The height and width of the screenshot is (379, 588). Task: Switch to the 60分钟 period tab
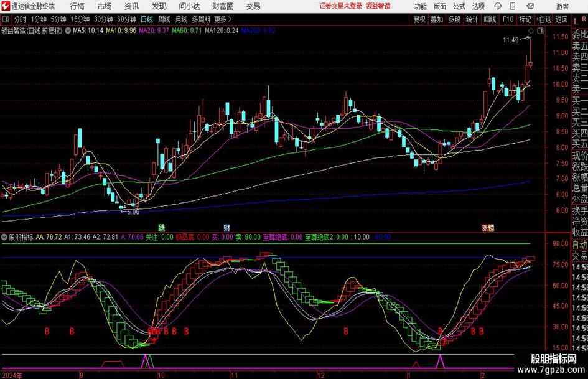pos(127,19)
